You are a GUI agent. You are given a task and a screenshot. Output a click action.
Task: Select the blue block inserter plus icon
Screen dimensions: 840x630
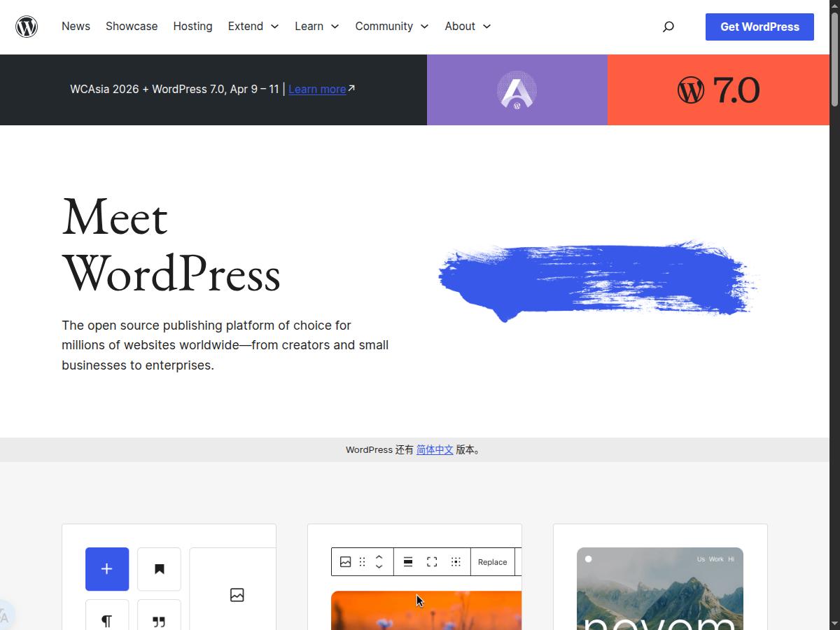[106, 569]
